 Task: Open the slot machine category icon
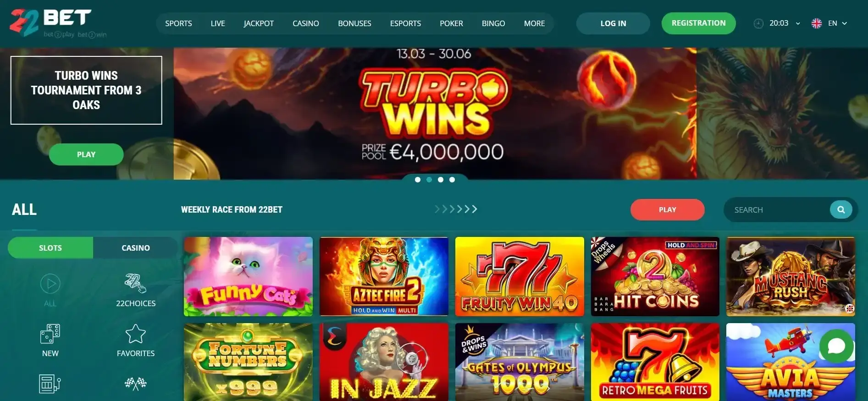(x=50, y=384)
